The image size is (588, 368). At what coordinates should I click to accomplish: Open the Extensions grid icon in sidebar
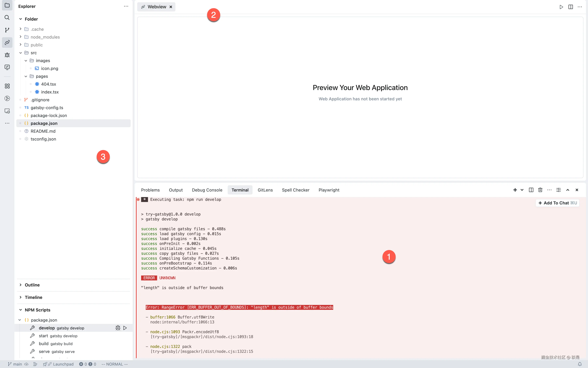click(x=7, y=86)
